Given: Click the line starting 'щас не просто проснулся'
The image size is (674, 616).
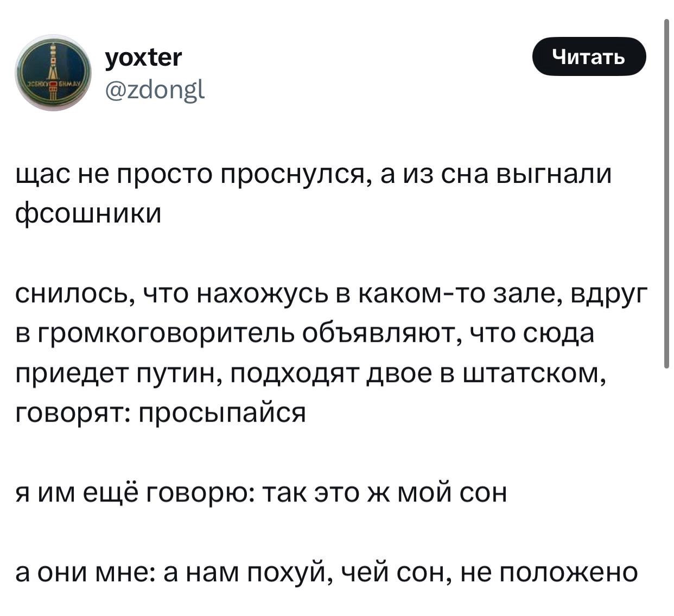Looking at the screenshot, I should 314,174.
